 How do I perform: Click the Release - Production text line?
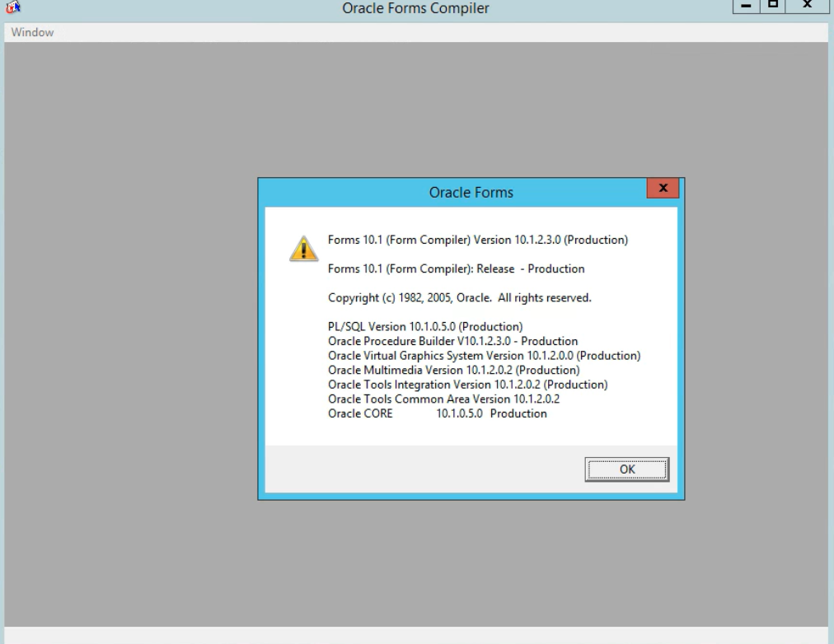coord(456,268)
